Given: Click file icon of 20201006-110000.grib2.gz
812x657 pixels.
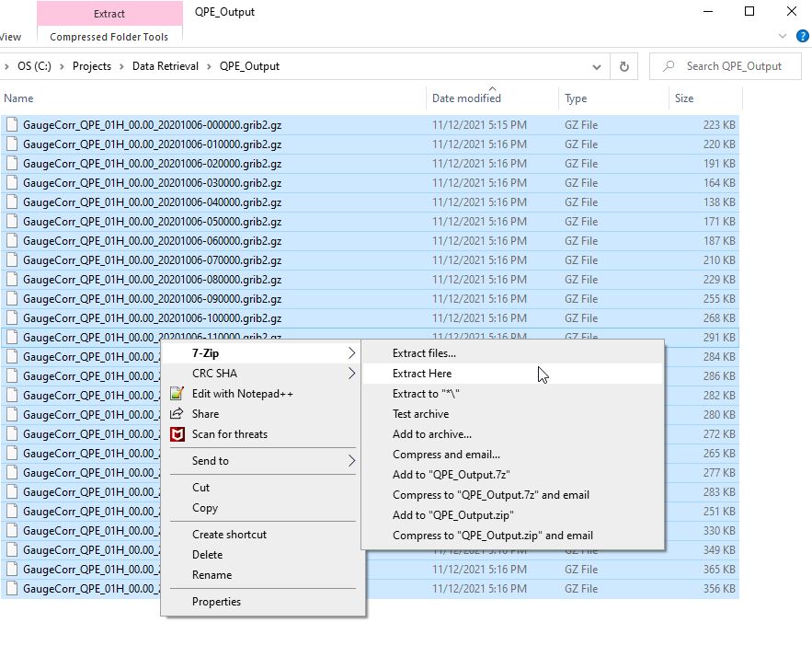Looking at the screenshot, I should [x=12, y=338].
